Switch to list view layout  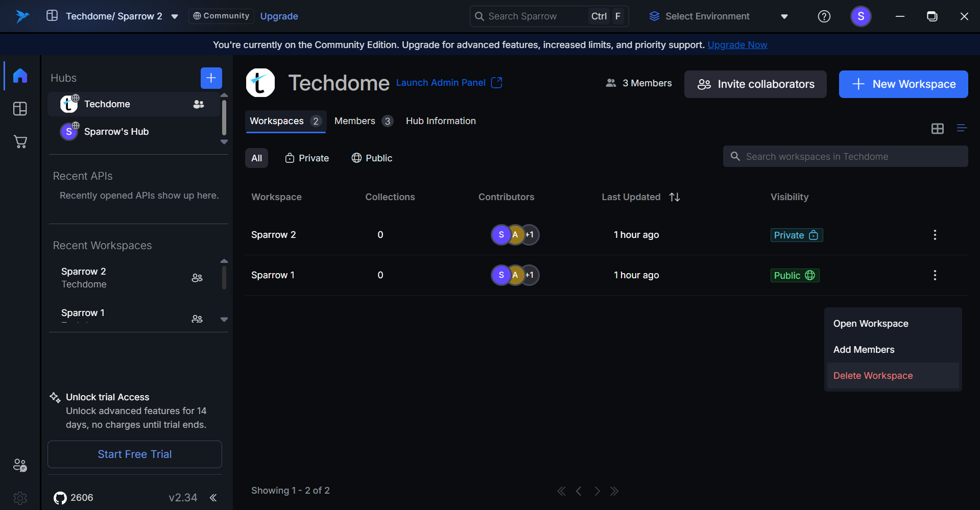[962, 128]
